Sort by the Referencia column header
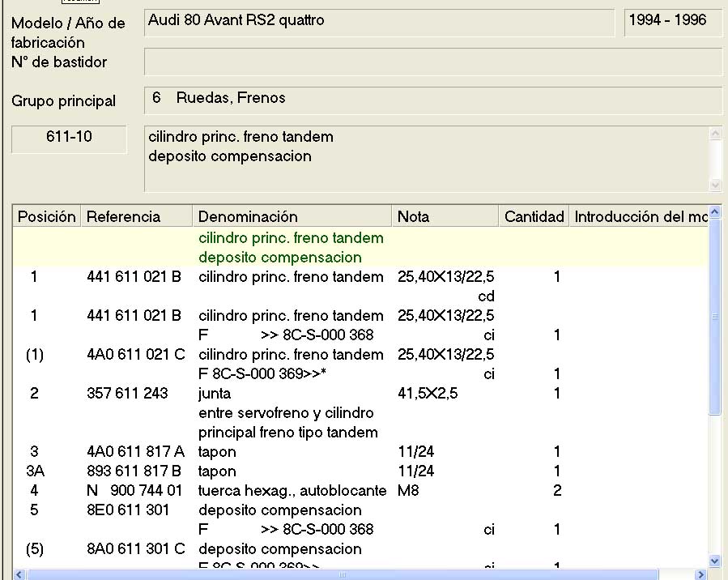The width and height of the screenshot is (728, 580). click(x=137, y=216)
